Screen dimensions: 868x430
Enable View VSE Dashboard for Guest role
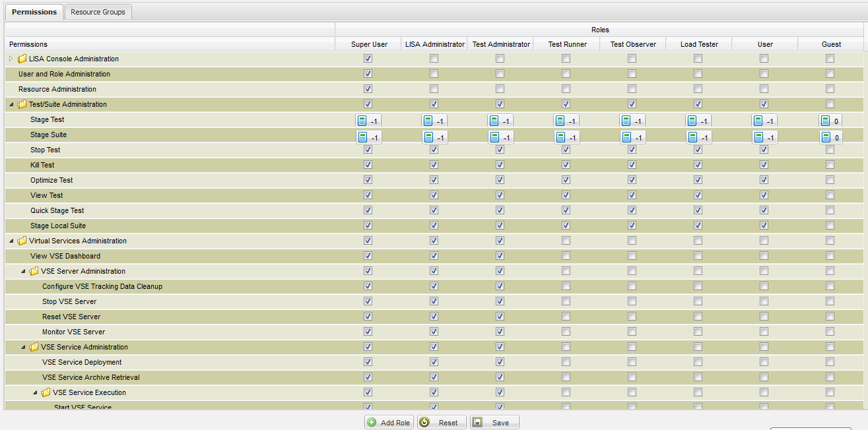coord(830,256)
